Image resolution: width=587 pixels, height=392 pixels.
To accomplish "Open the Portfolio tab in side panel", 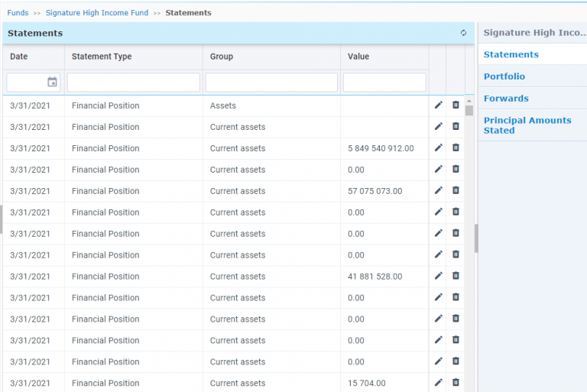I will (x=504, y=76).
